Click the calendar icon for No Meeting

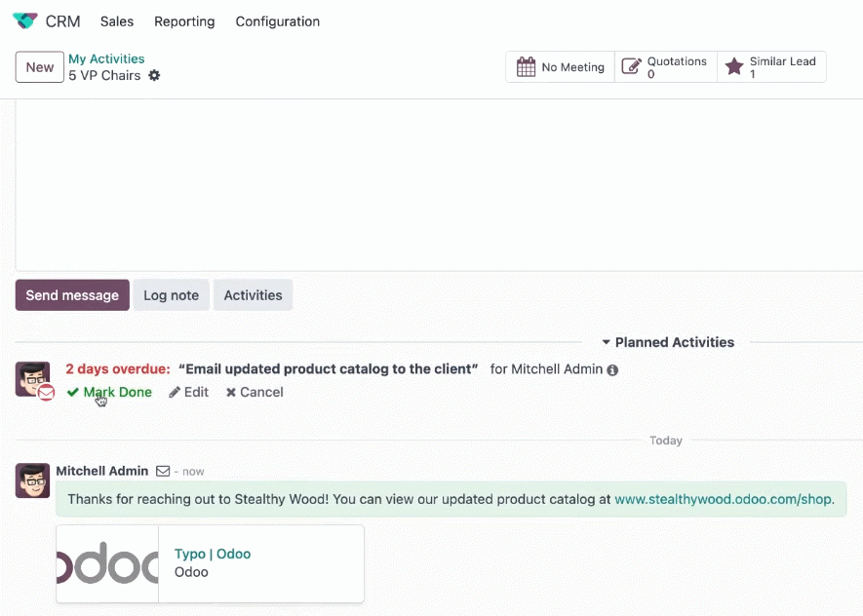[x=526, y=67]
